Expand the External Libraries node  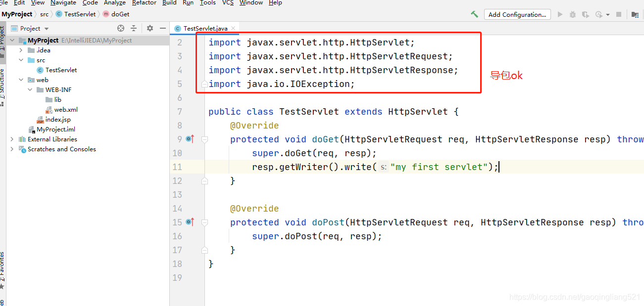12,139
